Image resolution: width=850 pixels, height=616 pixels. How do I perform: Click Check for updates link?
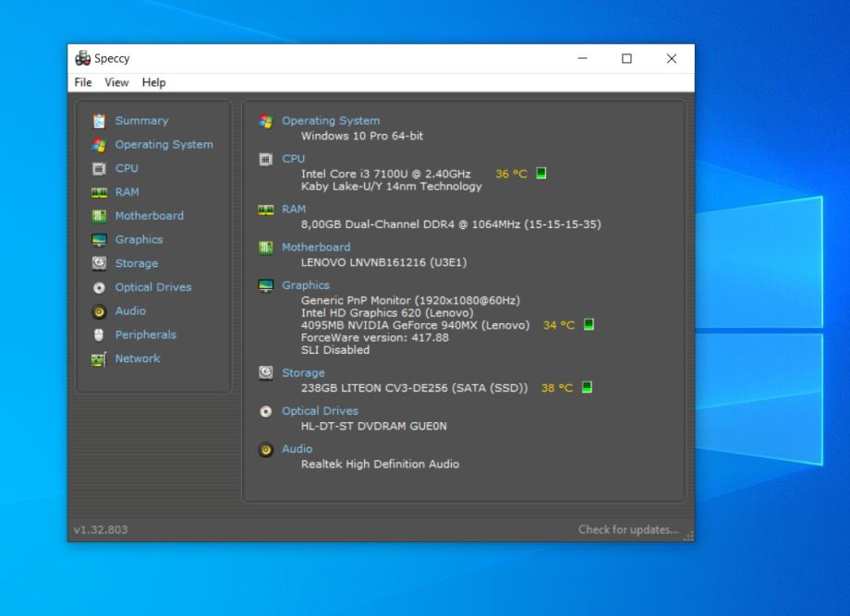click(628, 529)
